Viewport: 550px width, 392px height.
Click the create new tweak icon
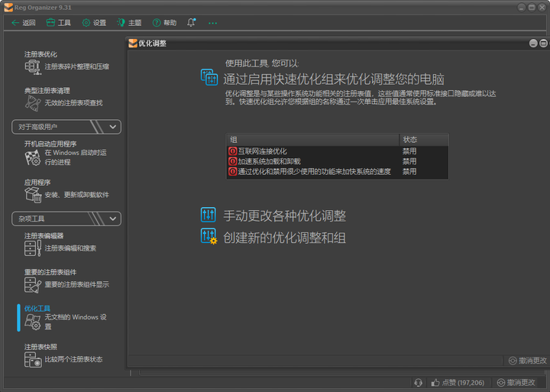209,236
